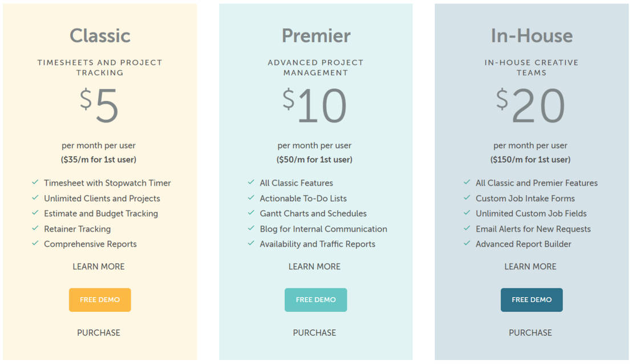Click the Classic plan's orange Free Demo button

click(x=100, y=300)
